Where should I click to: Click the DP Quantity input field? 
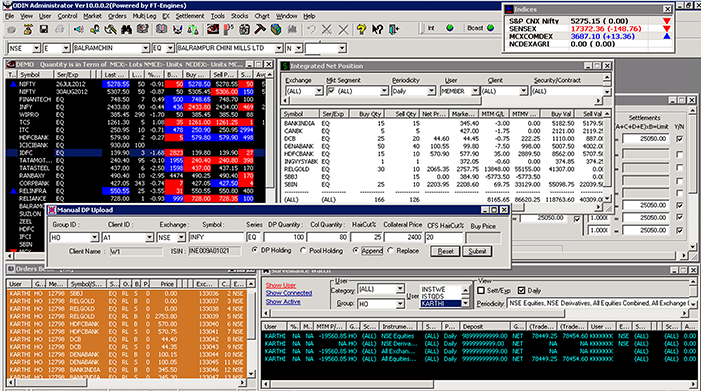(285, 237)
